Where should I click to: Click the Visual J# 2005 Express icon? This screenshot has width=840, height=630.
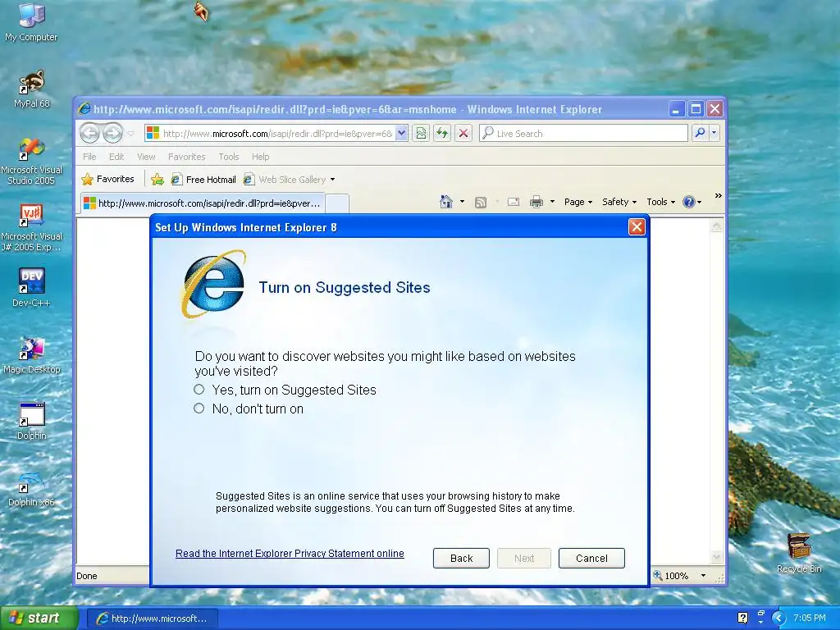click(x=32, y=228)
